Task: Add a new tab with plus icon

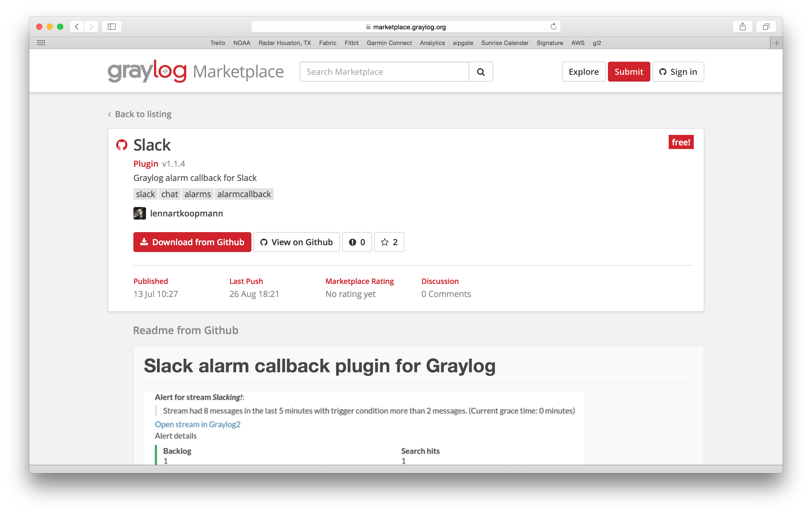Action: click(x=776, y=43)
